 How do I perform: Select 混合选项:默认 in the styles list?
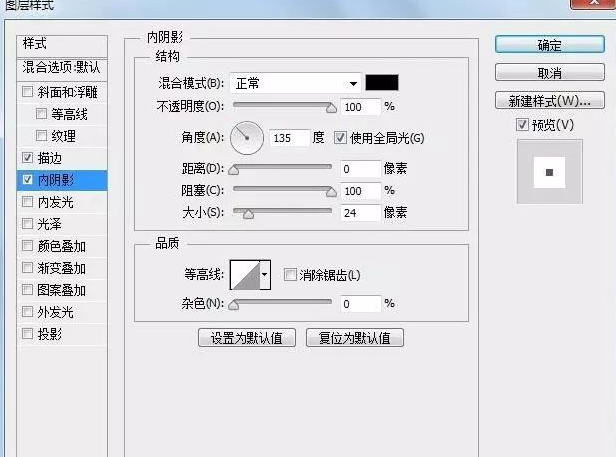(x=62, y=68)
